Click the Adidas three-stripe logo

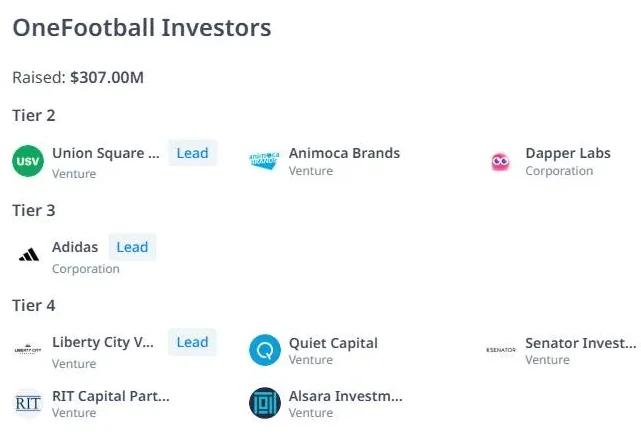(29, 255)
